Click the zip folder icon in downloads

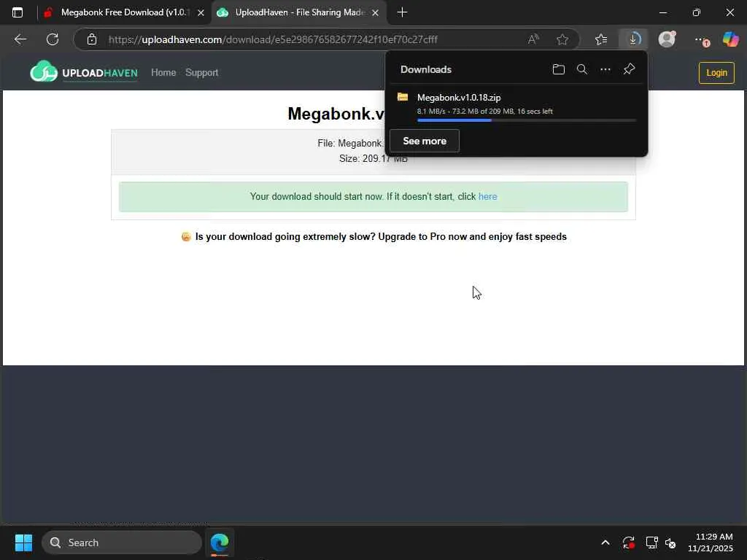point(403,97)
